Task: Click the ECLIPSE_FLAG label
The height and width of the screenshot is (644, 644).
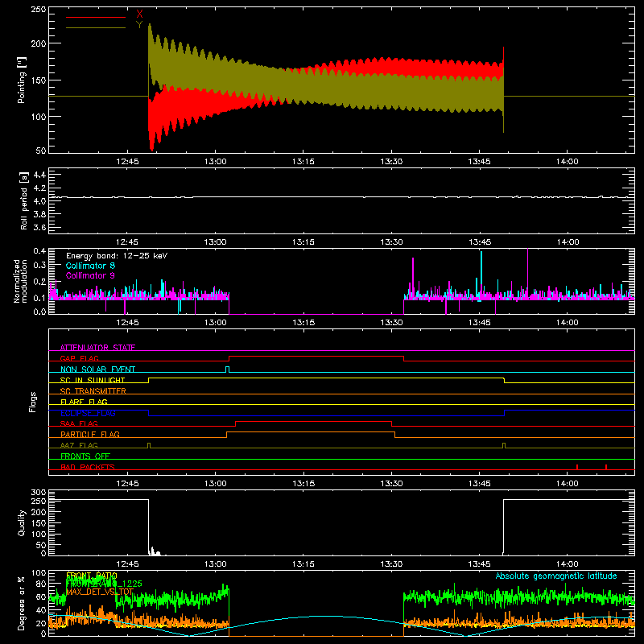Action: click(x=88, y=413)
